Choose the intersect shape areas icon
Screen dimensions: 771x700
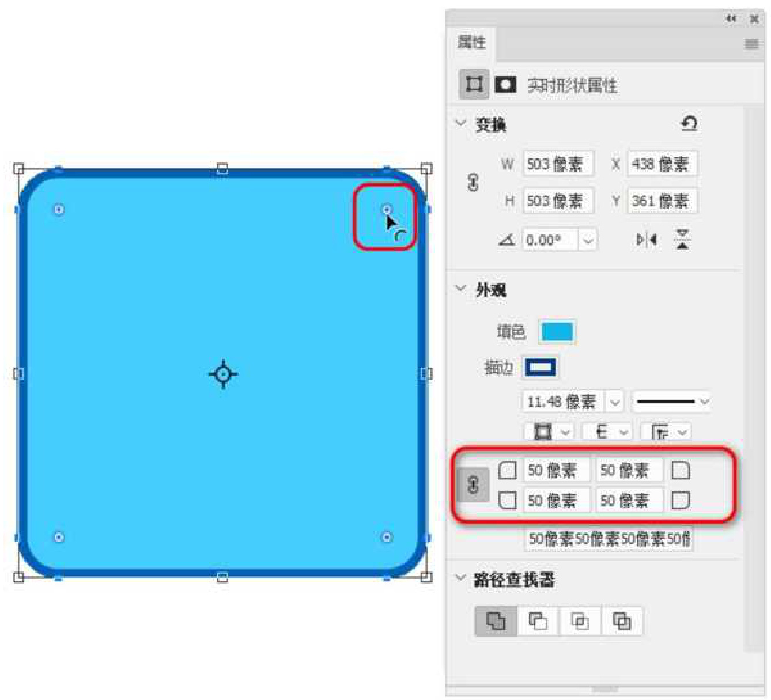[580, 621]
